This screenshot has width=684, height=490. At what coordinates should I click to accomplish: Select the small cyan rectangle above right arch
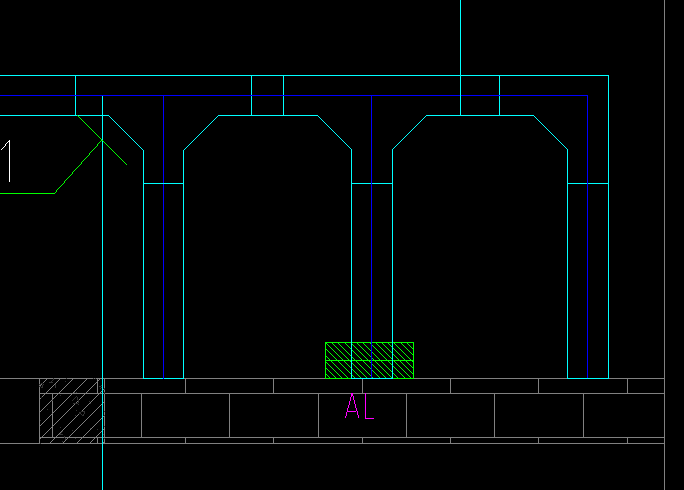[x=480, y=96]
